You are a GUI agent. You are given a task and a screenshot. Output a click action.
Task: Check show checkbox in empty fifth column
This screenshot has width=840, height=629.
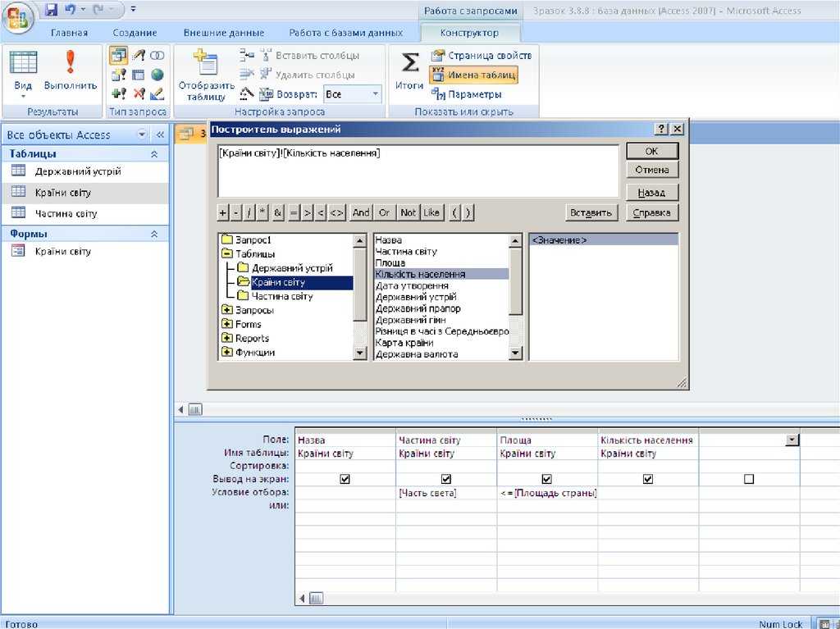pos(749,480)
